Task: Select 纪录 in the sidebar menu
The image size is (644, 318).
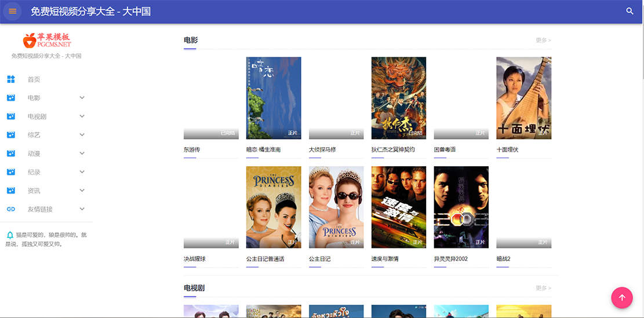Action: [34, 172]
